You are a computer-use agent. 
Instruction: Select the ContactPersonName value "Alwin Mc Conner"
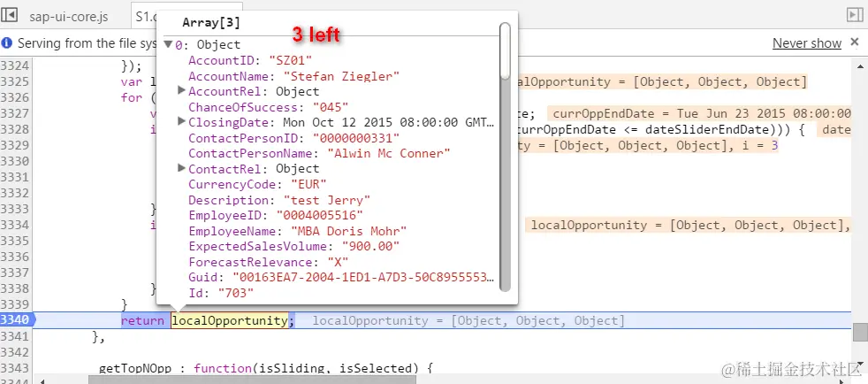(x=389, y=153)
